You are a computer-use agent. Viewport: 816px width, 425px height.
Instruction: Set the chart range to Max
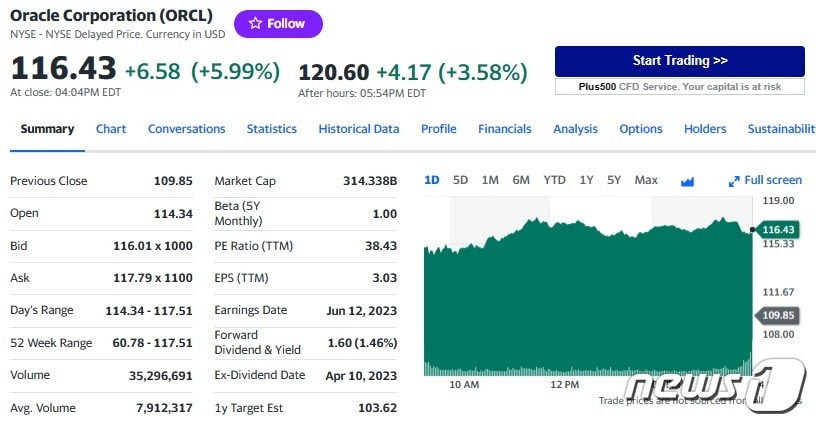646,180
